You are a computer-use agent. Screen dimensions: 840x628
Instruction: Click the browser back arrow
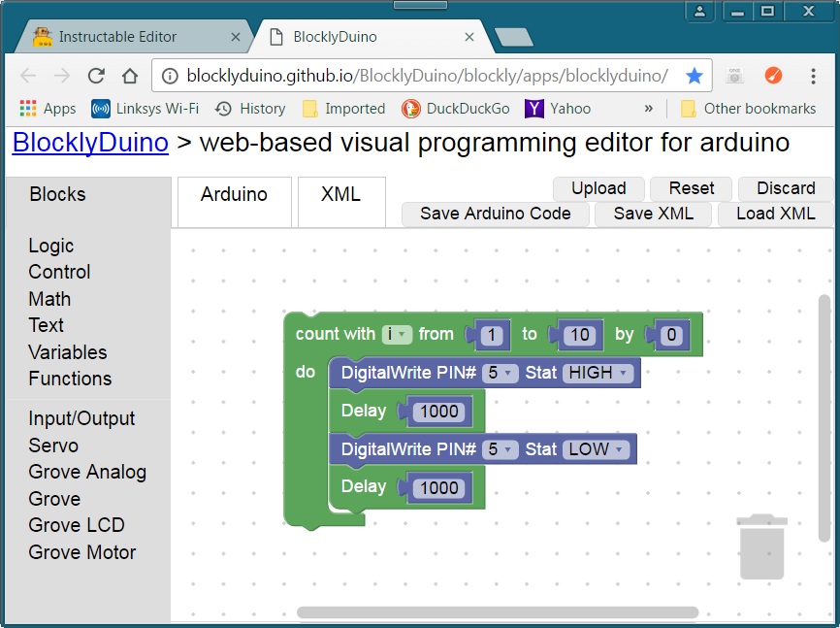click(28, 76)
